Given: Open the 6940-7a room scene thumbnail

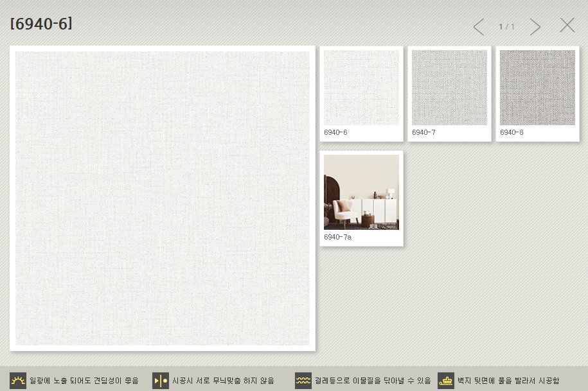Looking at the screenshot, I should [361, 192].
